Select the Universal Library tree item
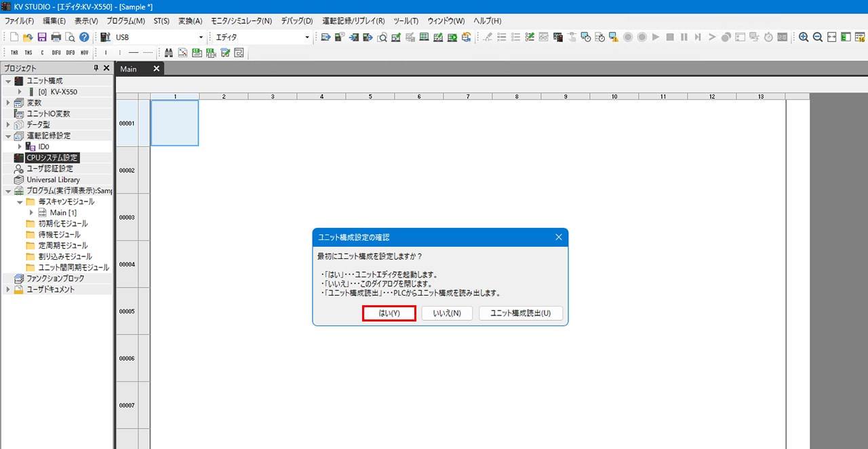This screenshot has width=868, height=449. [53, 180]
